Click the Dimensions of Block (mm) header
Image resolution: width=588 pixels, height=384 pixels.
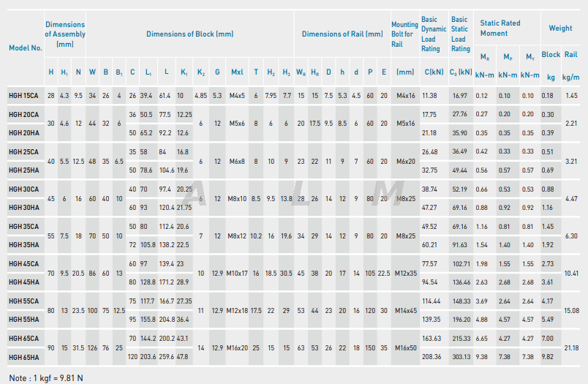189,34
